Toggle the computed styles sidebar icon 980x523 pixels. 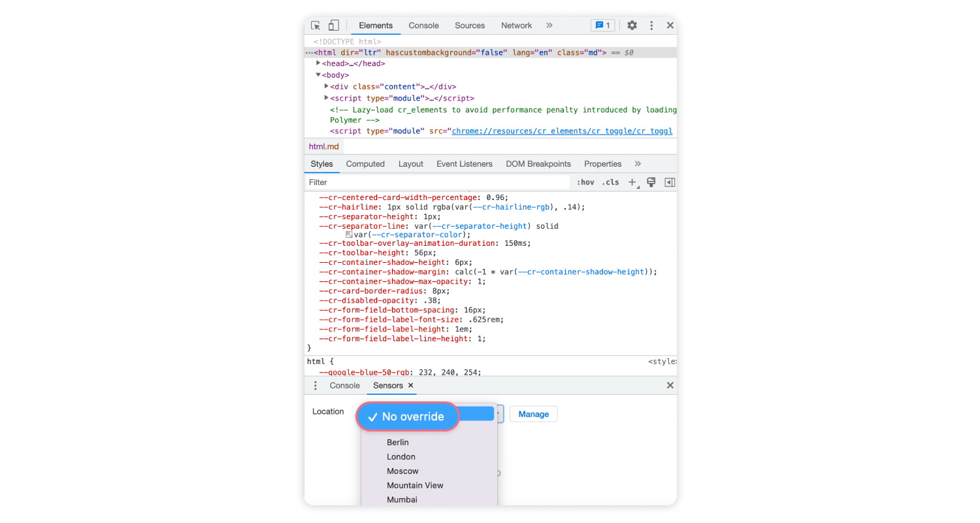[669, 182]
